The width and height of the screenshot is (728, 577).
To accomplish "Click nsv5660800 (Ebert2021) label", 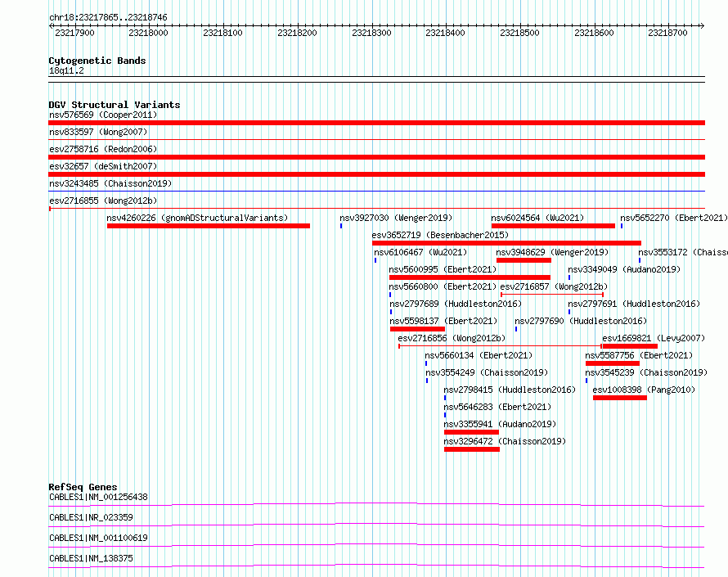I will click(443, 286).
